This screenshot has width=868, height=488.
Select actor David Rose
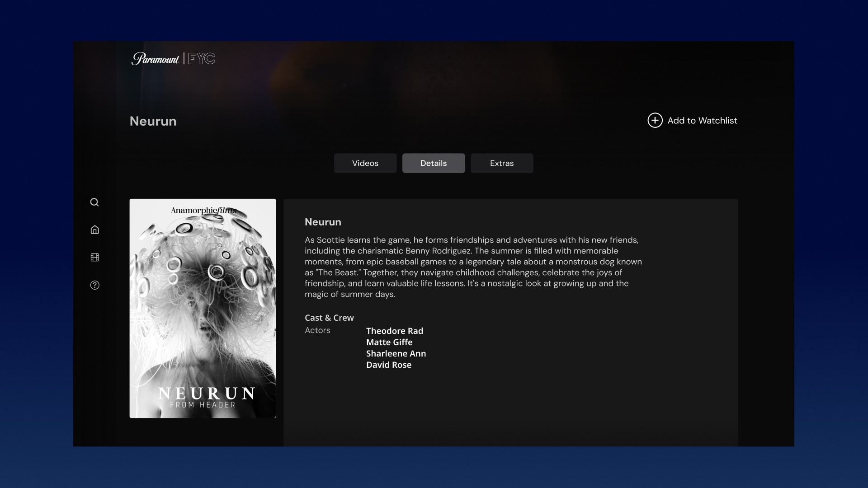388,365
